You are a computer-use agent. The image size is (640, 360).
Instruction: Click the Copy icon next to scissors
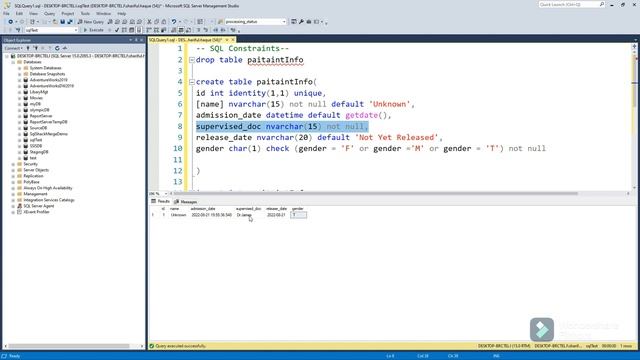tap(157, 22)
